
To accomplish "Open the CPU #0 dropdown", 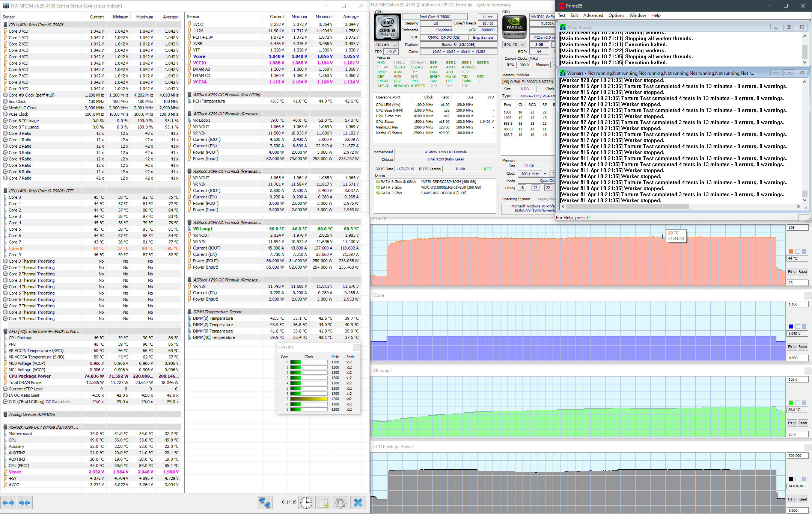I will click(386, 45).
